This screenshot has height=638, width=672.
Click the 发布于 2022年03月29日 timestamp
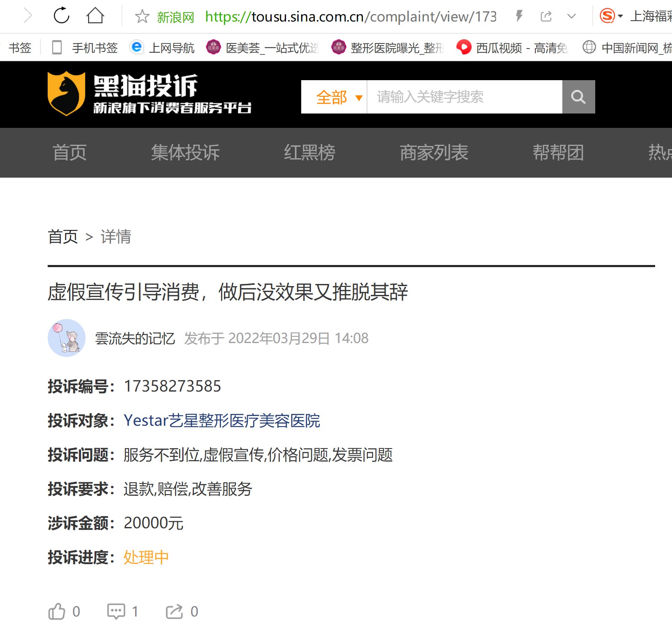pyautogui.click(x=276, y=338)
